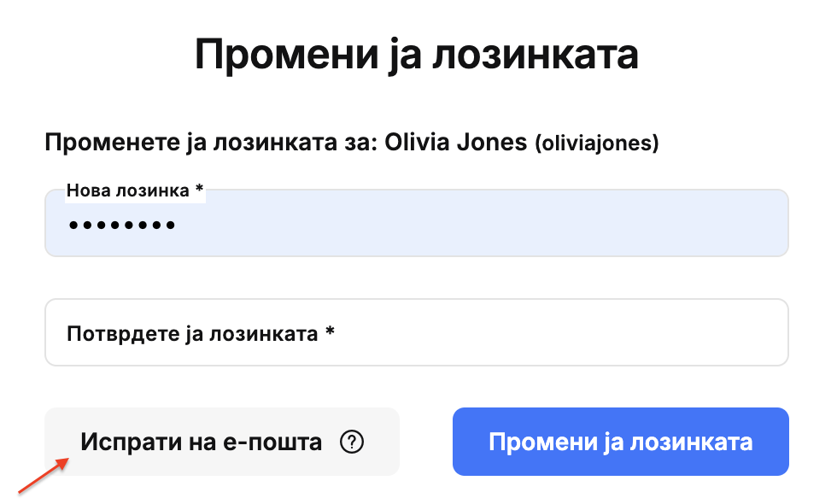Click the Olivia Jones name text

456,142
